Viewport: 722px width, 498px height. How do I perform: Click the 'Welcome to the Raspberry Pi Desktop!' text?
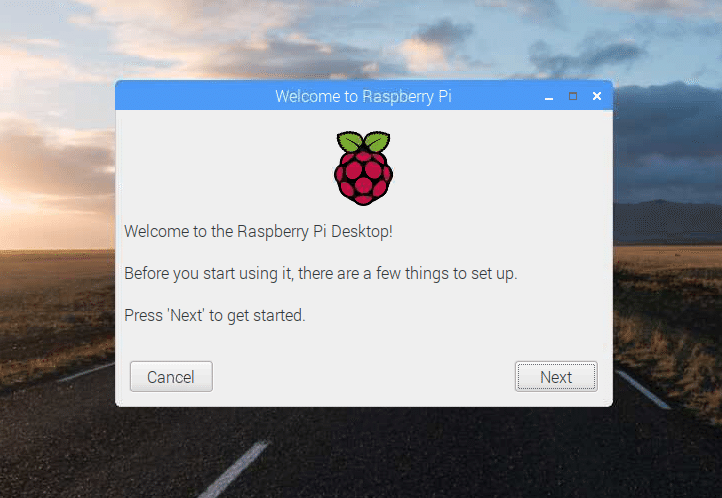coord(258,231)
